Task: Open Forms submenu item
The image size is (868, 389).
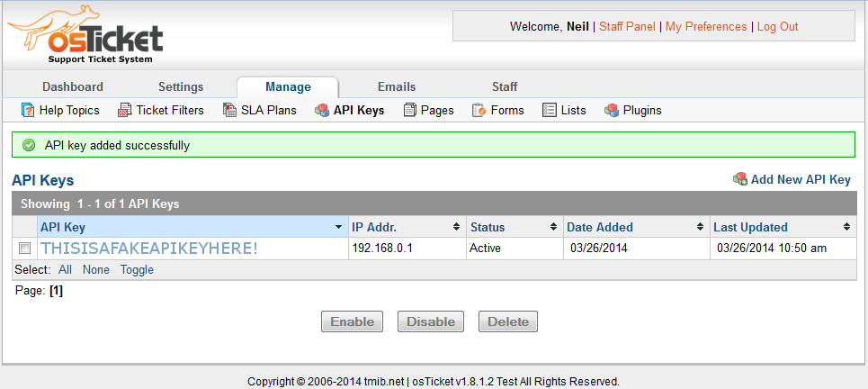Action: 507,110
